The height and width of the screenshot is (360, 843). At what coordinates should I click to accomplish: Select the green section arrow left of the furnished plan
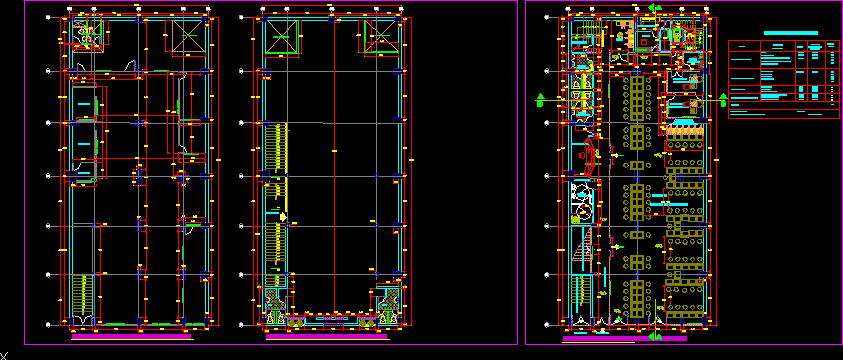[x=540, y=100]
